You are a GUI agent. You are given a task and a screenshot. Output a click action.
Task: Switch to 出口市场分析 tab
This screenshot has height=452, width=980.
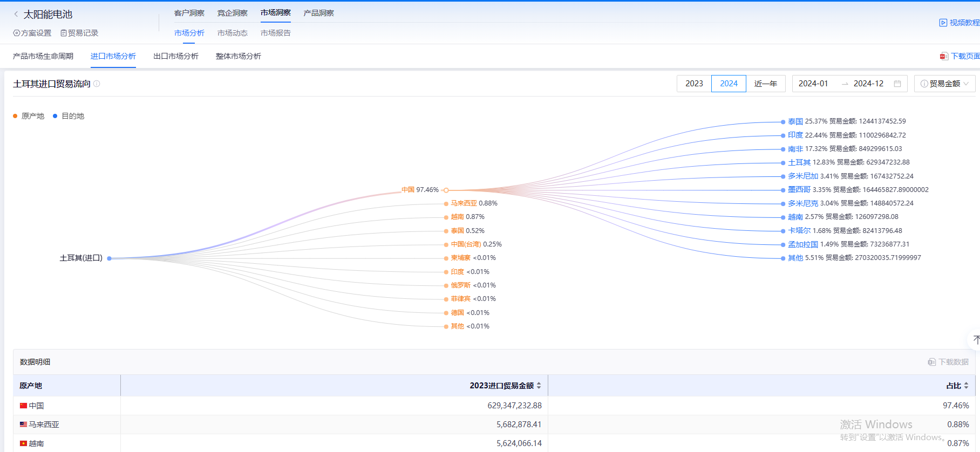(x=175, y=56)
